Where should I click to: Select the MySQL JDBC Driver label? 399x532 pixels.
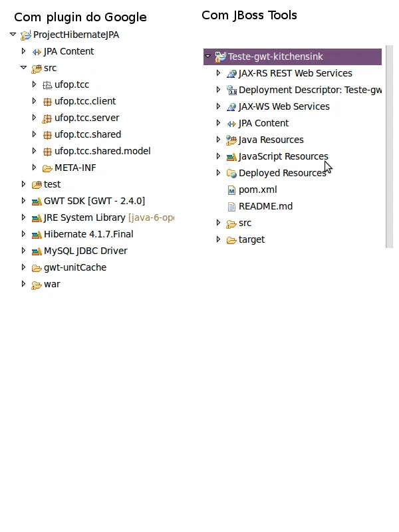coord(86,251)
